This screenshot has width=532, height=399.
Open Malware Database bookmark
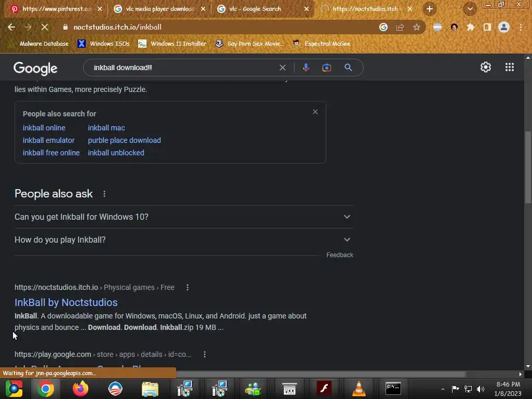(40, 44)
